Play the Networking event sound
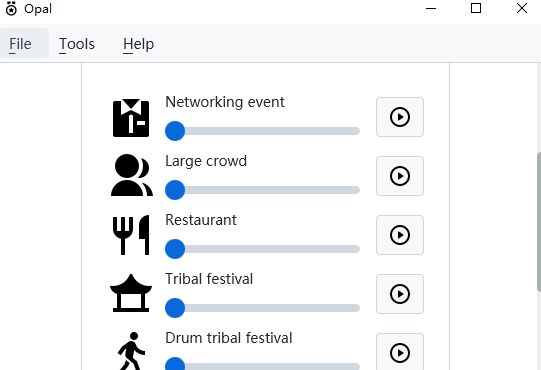541x370 pixels. click(400, 117)
